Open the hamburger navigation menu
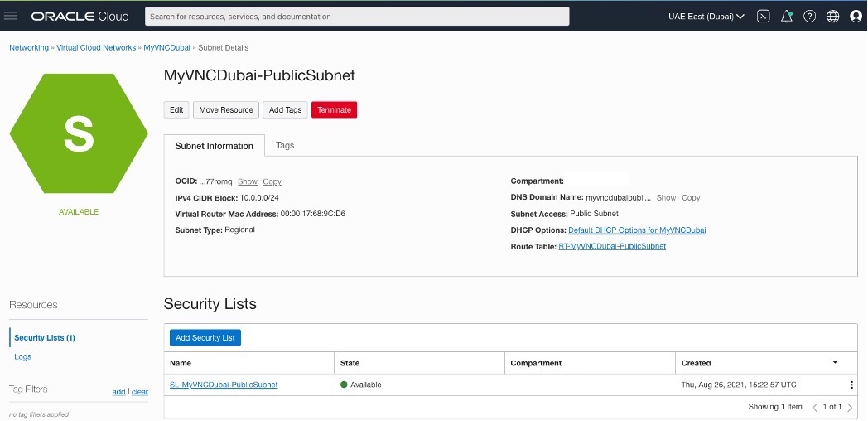Screen dimensions: 868x421 pyautogui.click(x=12, y=16)
